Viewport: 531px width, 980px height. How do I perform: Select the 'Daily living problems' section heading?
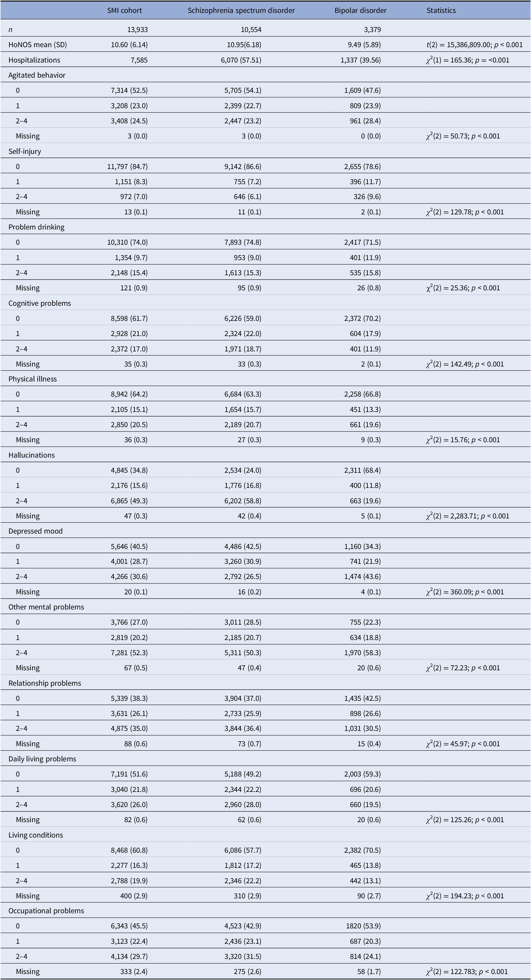coord(42,759)
